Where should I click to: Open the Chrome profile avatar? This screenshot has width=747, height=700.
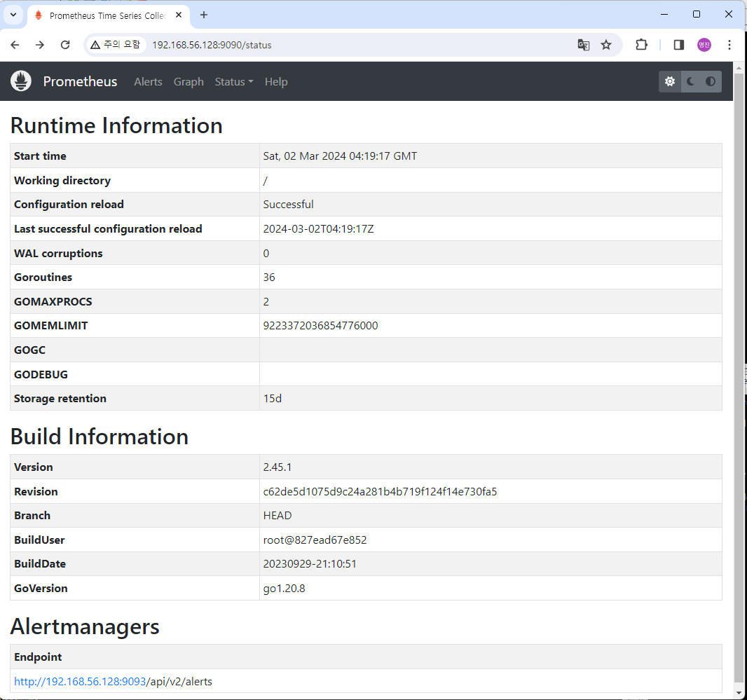(x=704, y=45)
